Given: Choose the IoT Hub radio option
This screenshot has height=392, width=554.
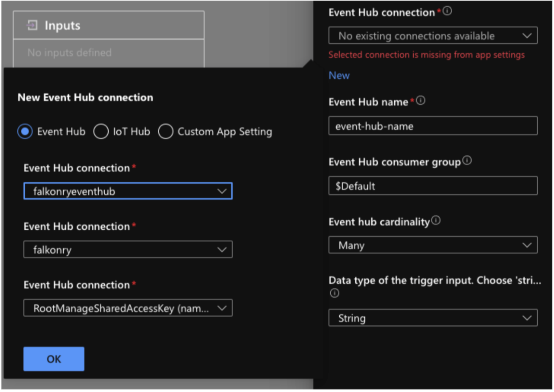Looking at the screenshot, I should (101, 132).
